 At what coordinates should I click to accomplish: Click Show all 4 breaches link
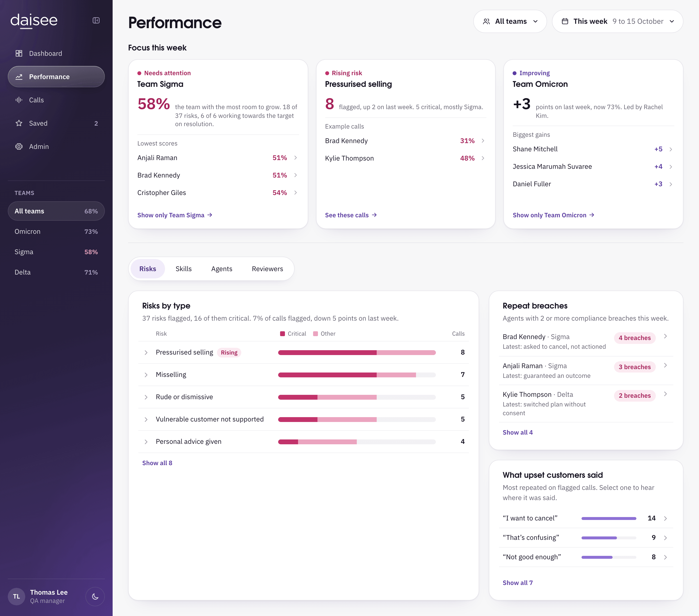point(518,432)
